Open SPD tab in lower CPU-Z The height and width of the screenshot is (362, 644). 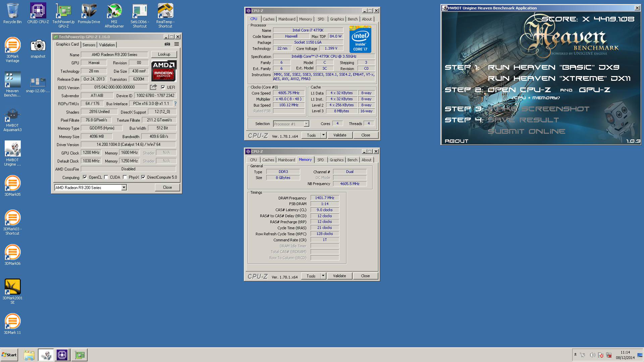[321, 160]
